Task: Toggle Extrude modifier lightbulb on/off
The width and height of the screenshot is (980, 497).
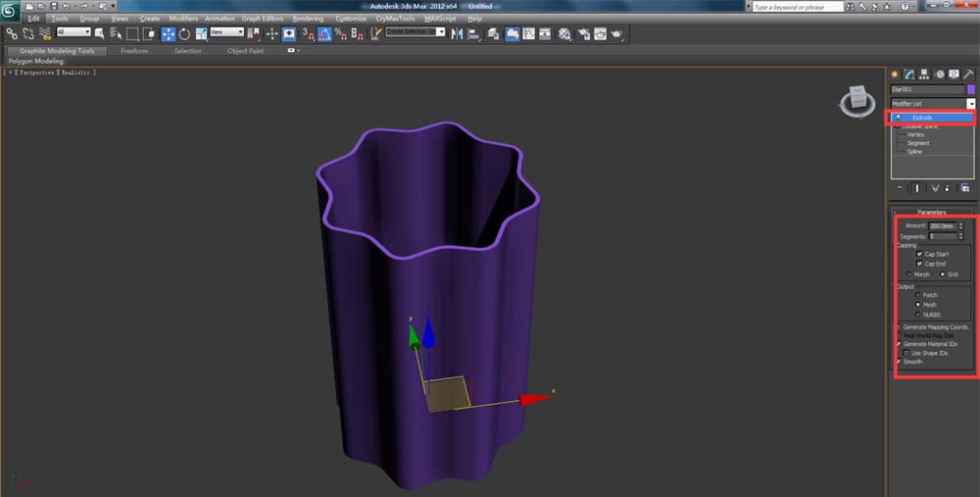Action: (898, 118)
